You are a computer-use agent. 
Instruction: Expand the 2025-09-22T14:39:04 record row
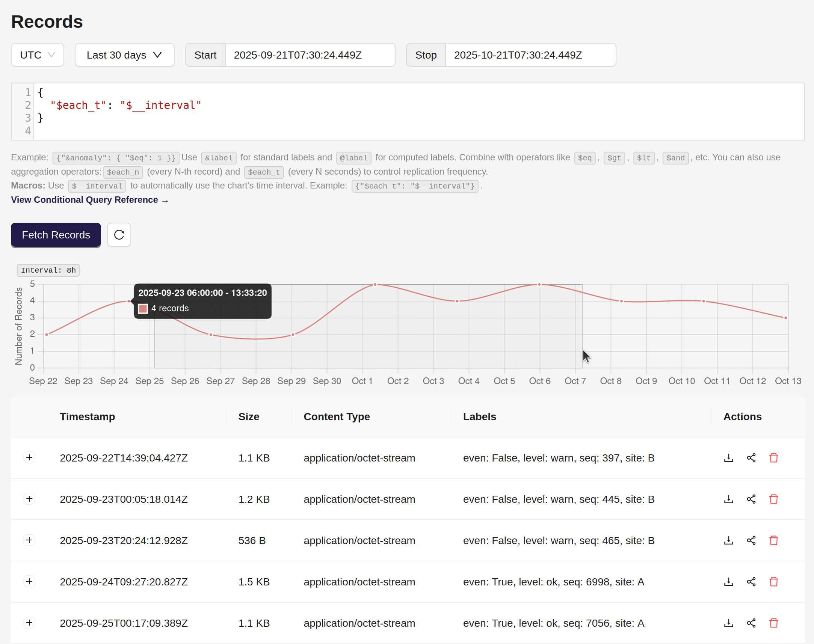click(29, 457)
